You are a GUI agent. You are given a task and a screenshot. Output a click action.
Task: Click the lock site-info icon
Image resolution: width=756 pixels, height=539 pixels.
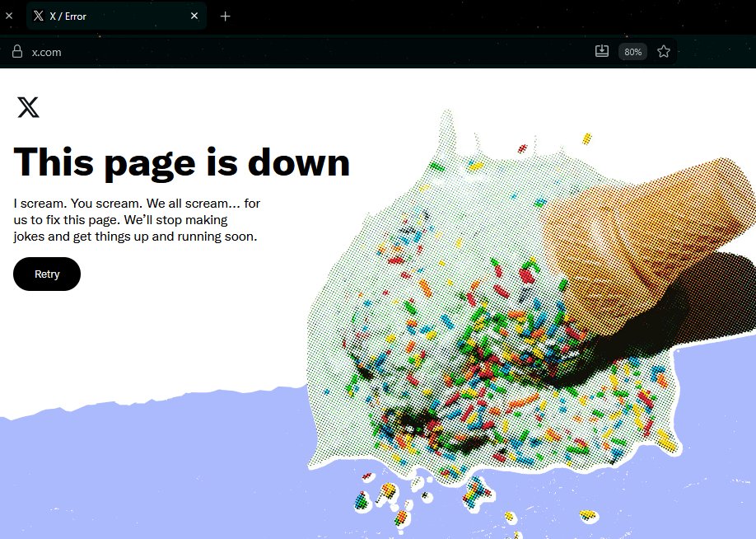point(17,52)
